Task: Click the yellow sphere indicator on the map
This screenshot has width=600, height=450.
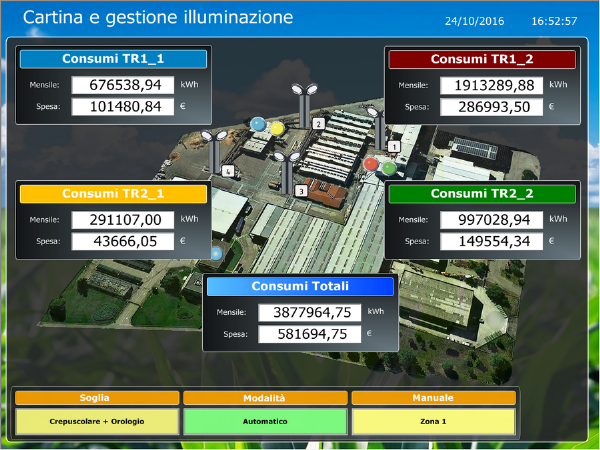Action: coord(277,129)
